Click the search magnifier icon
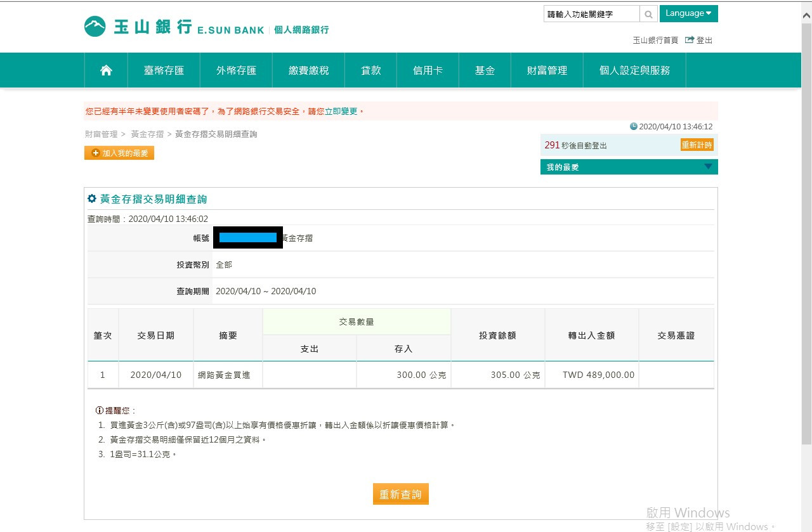Image resolution: width=812 pixels, height=532 pixels. [648, 14]
